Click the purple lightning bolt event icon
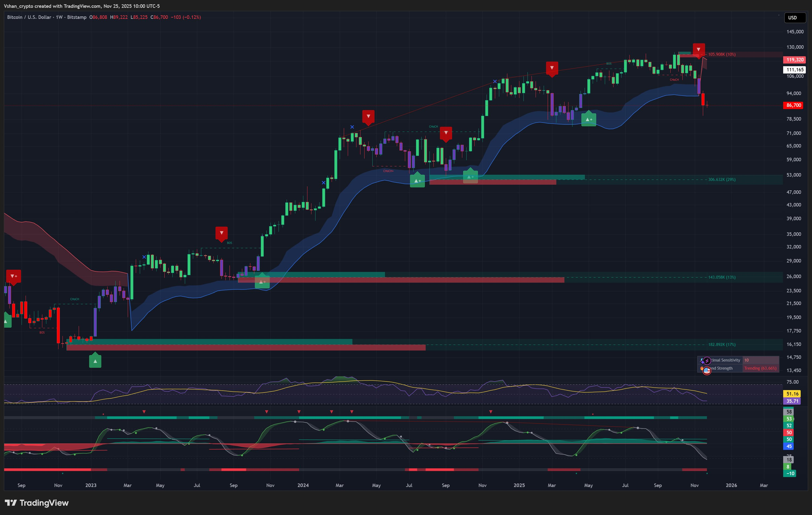Screen dimensions: 812x515 pyautogui.click(x=707, y=361)
